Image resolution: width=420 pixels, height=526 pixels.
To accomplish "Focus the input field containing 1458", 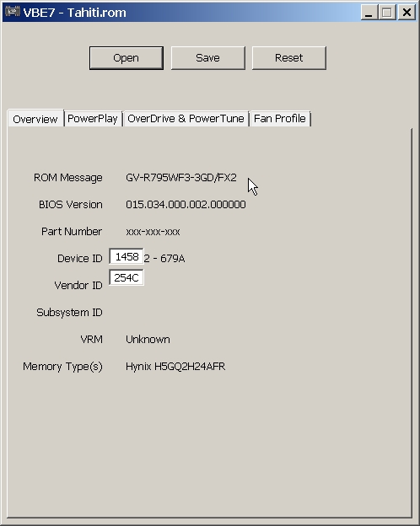I will 127,256.
